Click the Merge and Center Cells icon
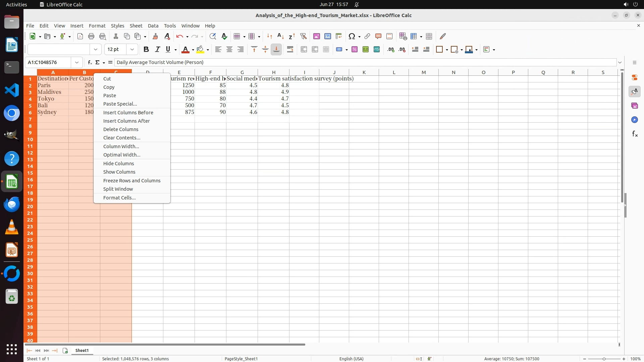The width and height of the screenshot is (644, 362). click(304, 49)
